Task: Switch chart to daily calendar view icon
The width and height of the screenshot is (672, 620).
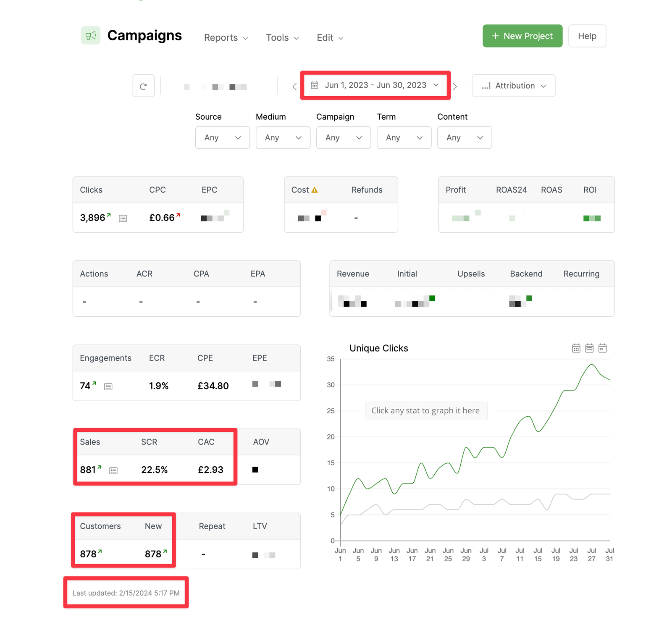Action: (x=602, y=348)
